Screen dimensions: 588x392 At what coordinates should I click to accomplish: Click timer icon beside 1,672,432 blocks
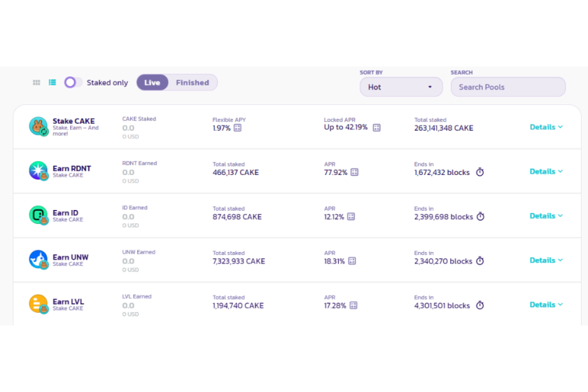[480, 172]
